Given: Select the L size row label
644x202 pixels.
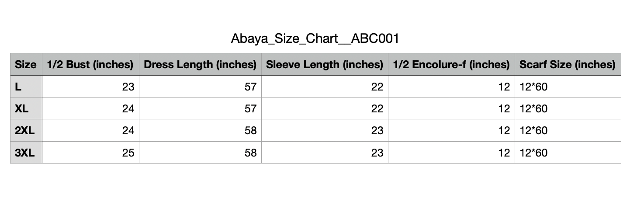Looking at the screenshot, I should [x=26, y=87].
